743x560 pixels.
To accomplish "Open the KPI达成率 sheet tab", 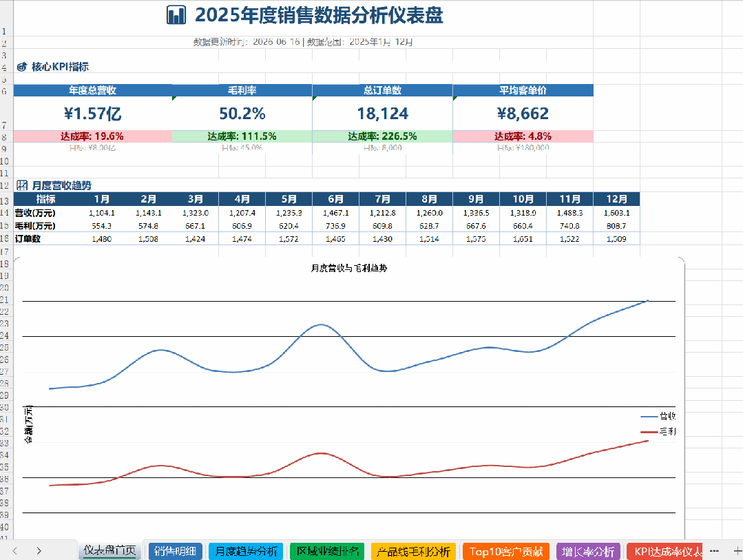I will click(x=664, y=552).
